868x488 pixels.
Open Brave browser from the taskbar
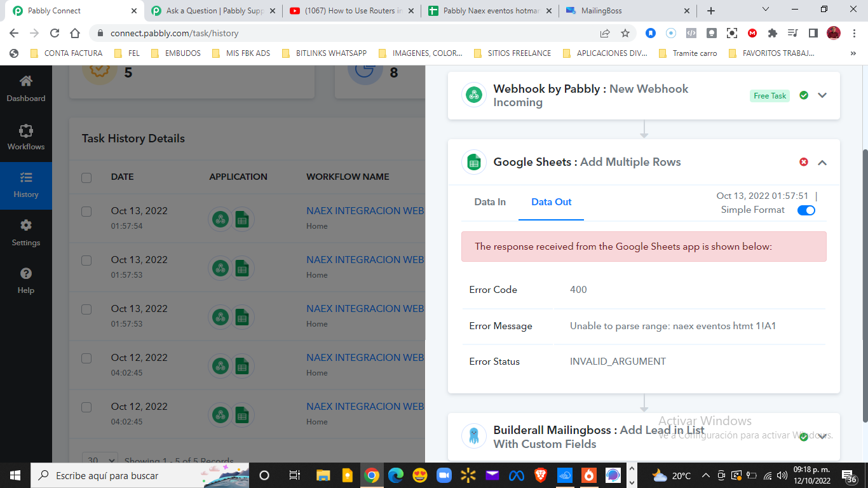(540, 475)
